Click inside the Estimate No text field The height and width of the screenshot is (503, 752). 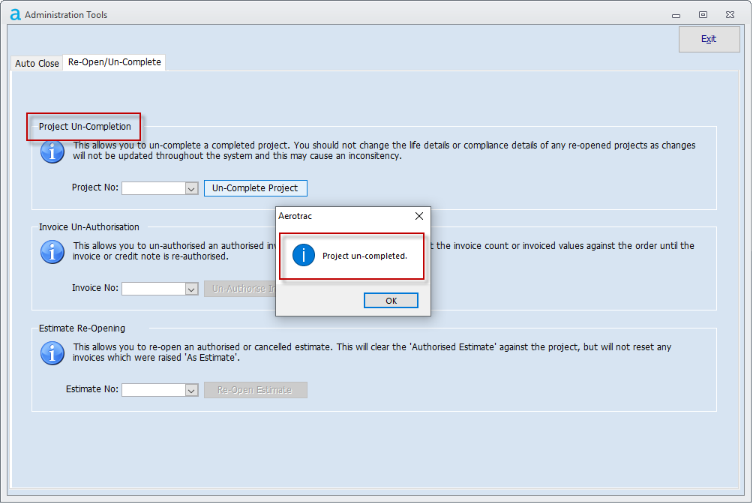point(152,390)
